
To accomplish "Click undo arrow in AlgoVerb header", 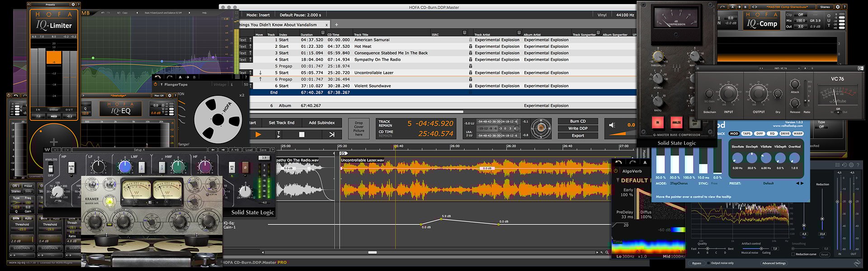I will [619, 163].
